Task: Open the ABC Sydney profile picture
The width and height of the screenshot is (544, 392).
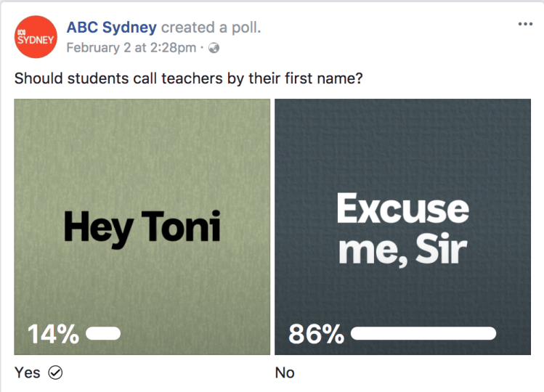Action: [x=36, y=37]
